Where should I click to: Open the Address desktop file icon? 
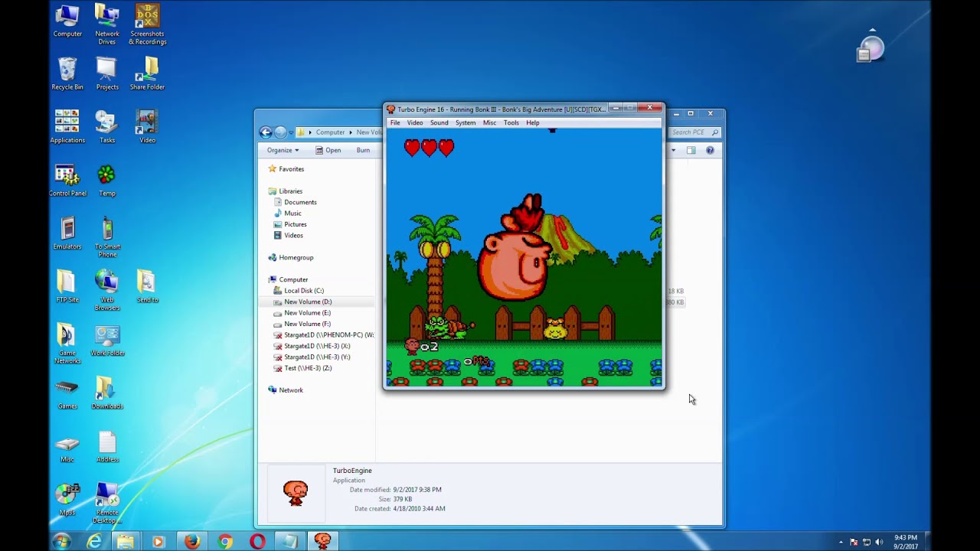click(x=107, y=447)
